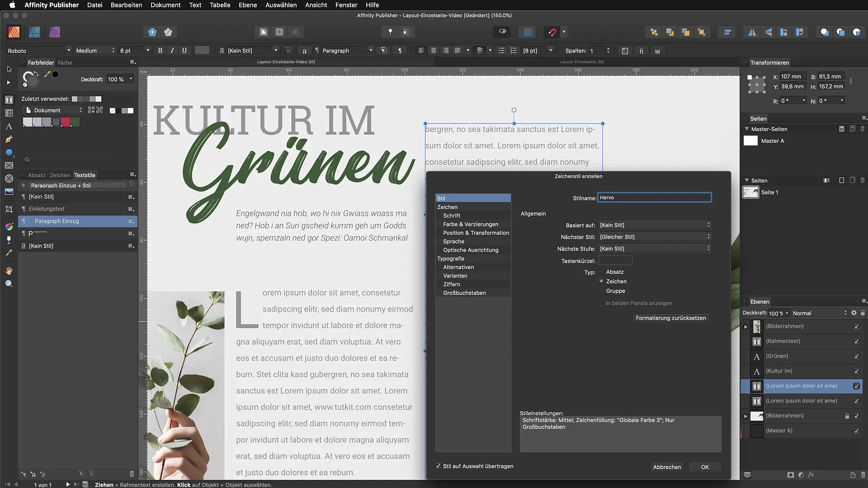This screenshot has height=488, width=868.
Task: Open the Nächster Stil dropdown
Action: pos(655,237)
